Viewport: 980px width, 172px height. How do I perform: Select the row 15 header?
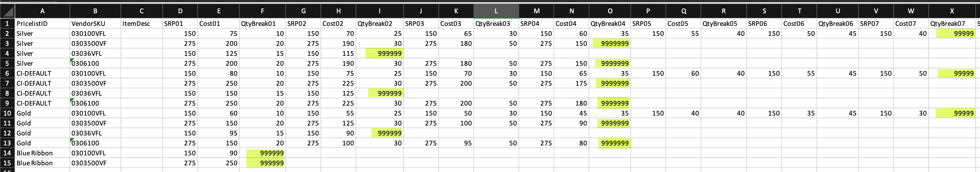click(7, 163)
